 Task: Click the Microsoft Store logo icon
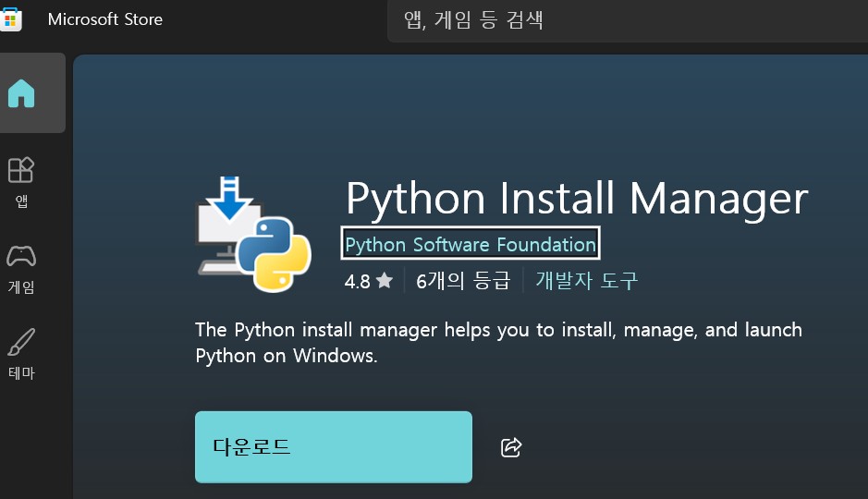(x=10, y=19)
